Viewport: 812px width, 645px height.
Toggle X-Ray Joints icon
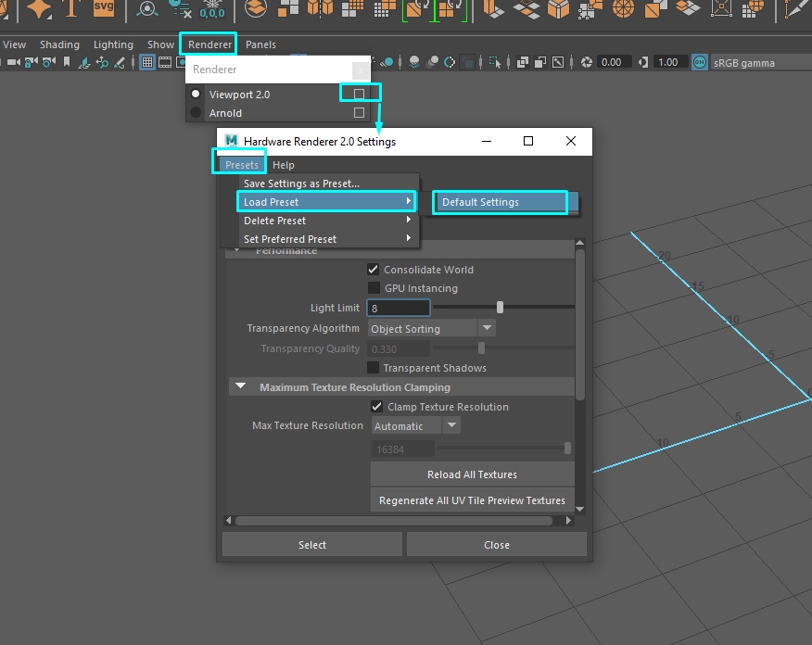point(558,63)
